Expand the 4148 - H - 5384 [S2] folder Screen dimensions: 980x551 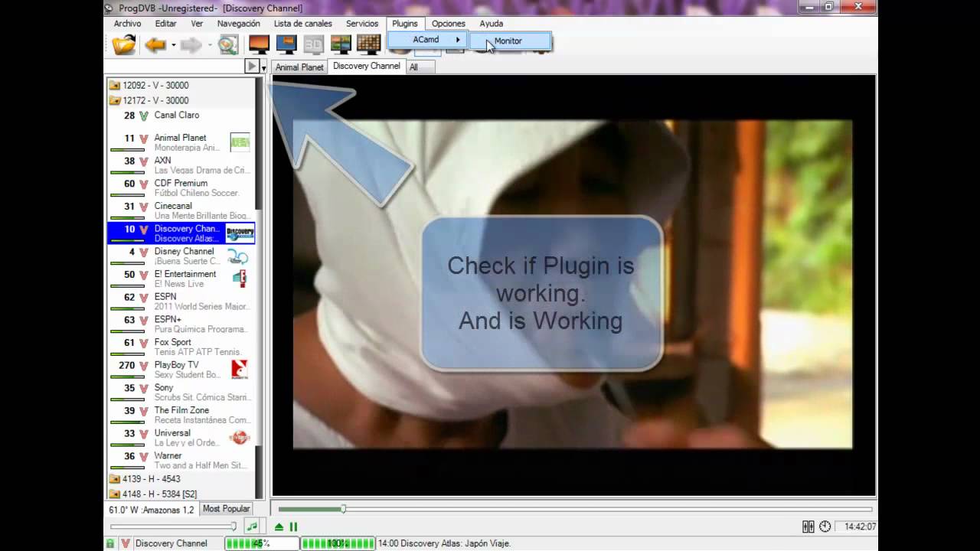[153, 494]
